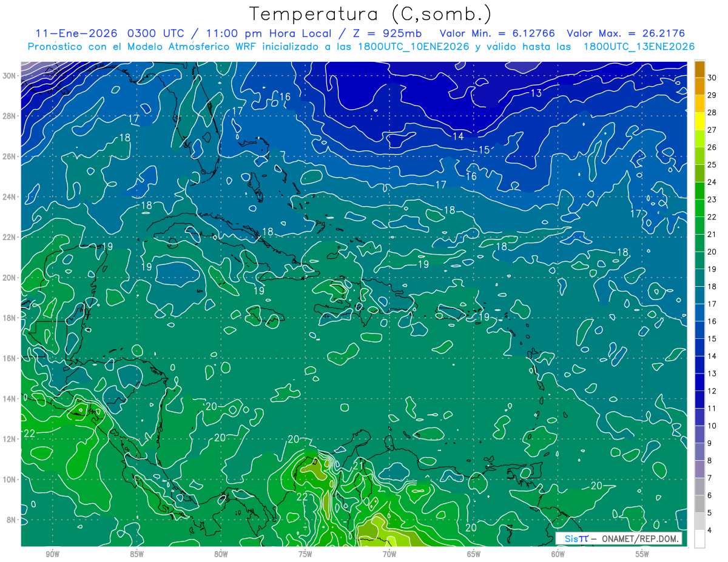Click the '10N' latitude axis label
The height and width of the screenshot is (562, 728).
coord(9,479)
